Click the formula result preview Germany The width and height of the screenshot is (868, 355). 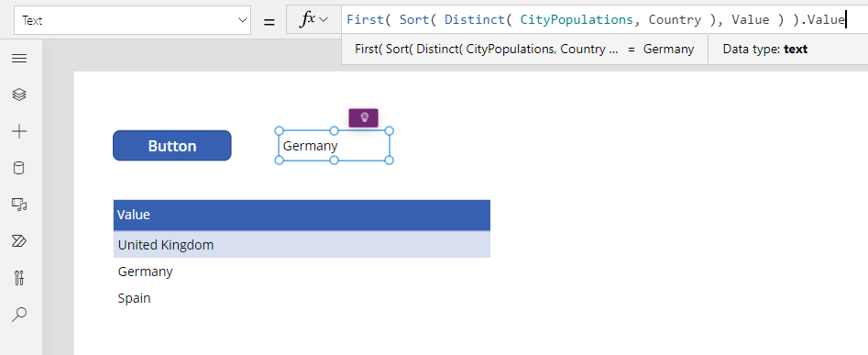669,49
